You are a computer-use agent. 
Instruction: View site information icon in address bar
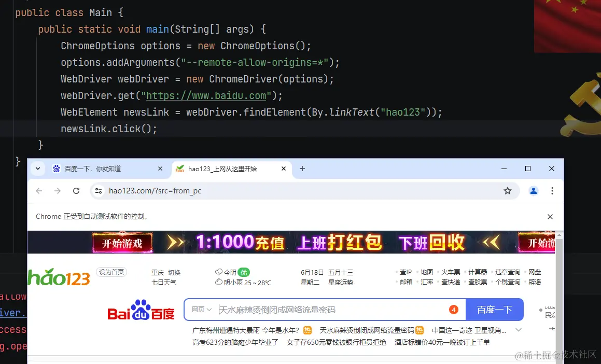[x=99, y=191]
